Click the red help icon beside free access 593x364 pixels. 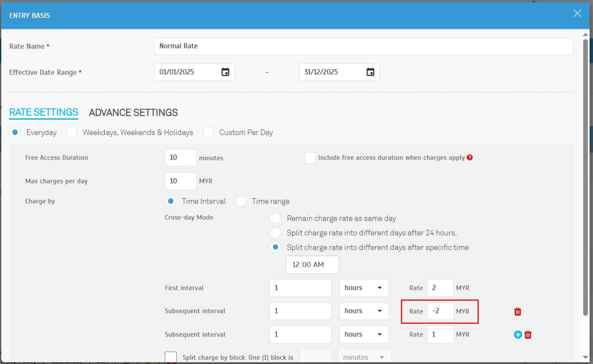[470, 158]
